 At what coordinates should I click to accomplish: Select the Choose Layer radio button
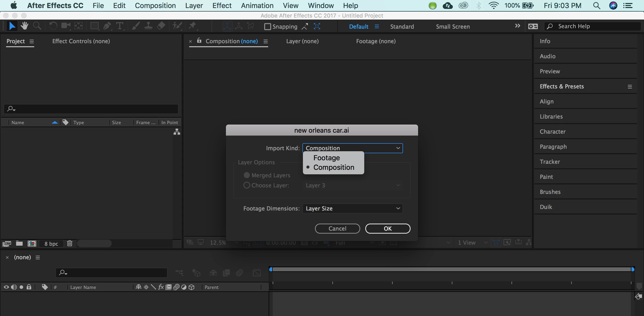pyautogui.click(x=247, y=185)
